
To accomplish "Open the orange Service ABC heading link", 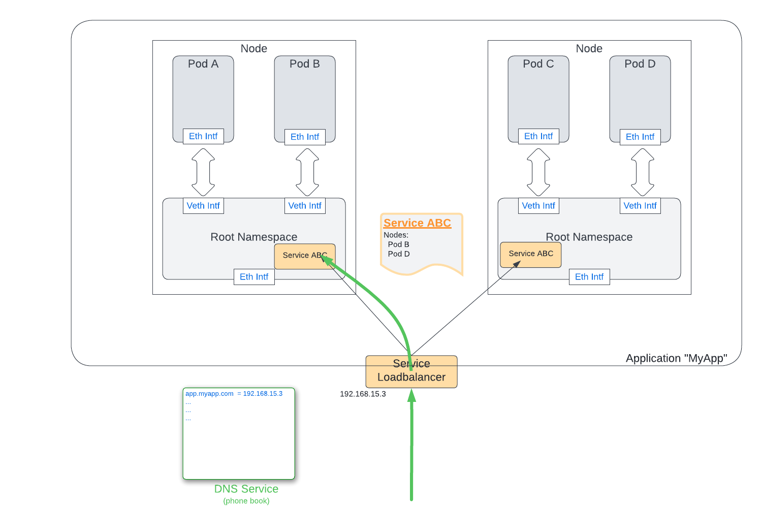I will tap(417, 223).
